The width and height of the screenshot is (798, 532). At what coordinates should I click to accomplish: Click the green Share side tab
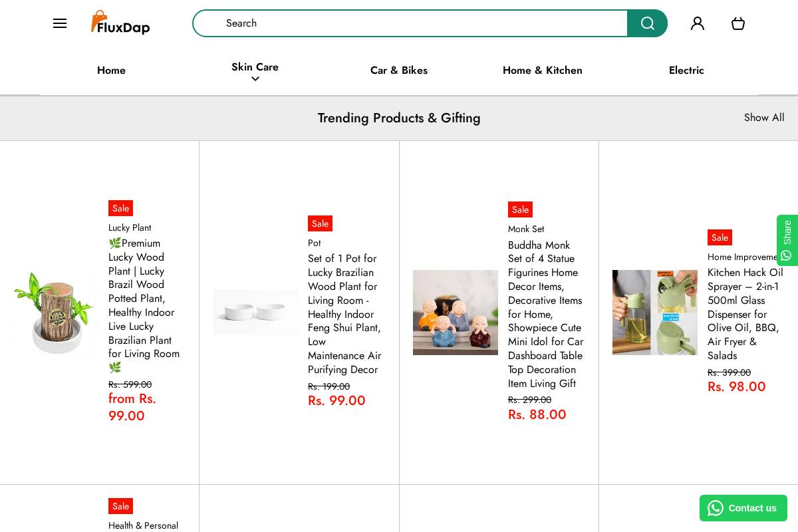coord(787,240)
